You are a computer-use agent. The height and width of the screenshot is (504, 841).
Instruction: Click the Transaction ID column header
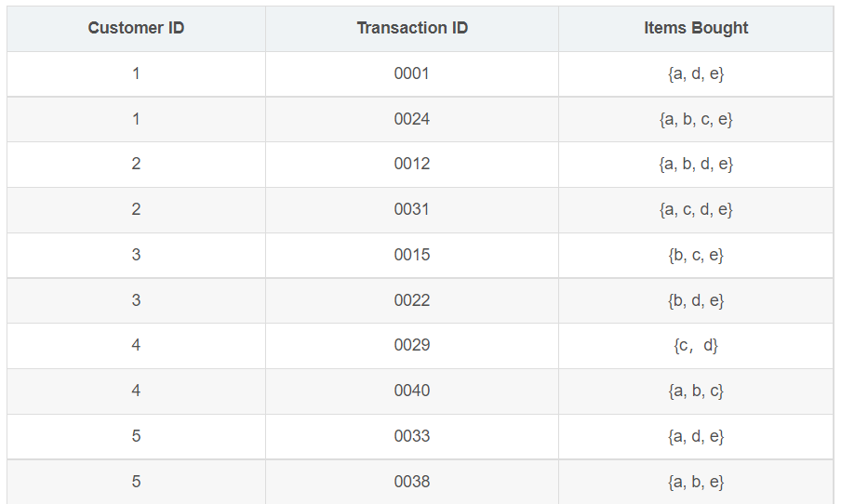412,29
